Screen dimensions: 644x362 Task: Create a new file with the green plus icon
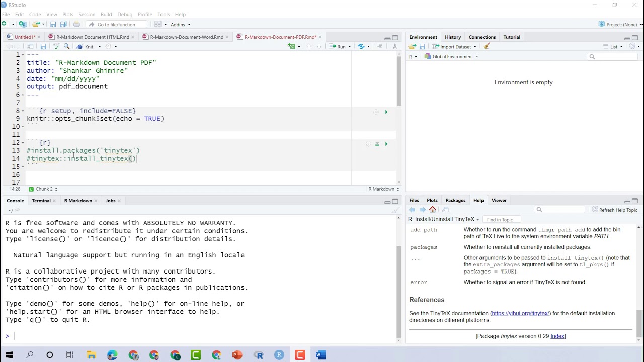tap(5, 24)
